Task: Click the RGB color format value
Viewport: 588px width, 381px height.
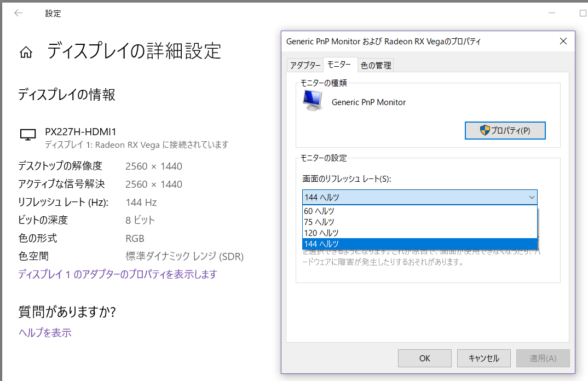Action: click(135, 239)
